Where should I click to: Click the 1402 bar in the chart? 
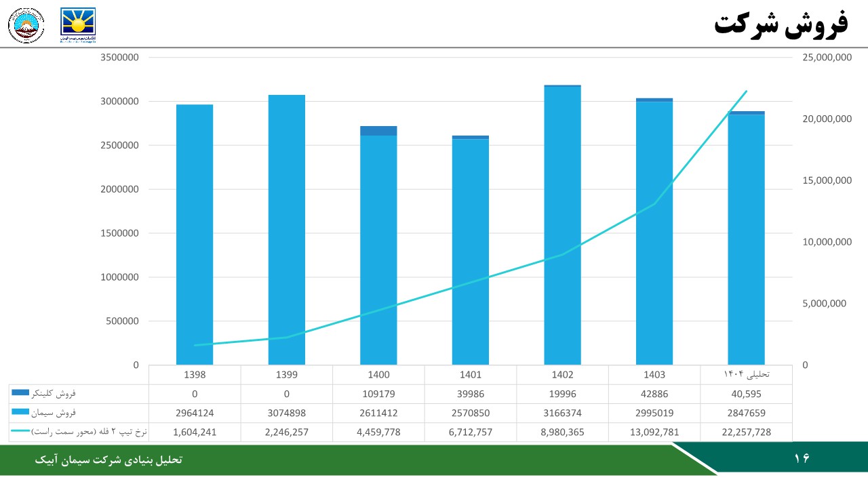coord(562,227)
